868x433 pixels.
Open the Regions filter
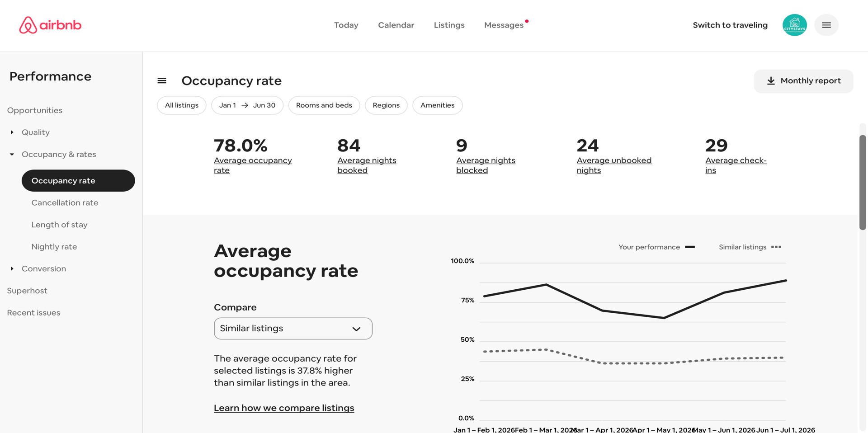[x=386, y=105]
